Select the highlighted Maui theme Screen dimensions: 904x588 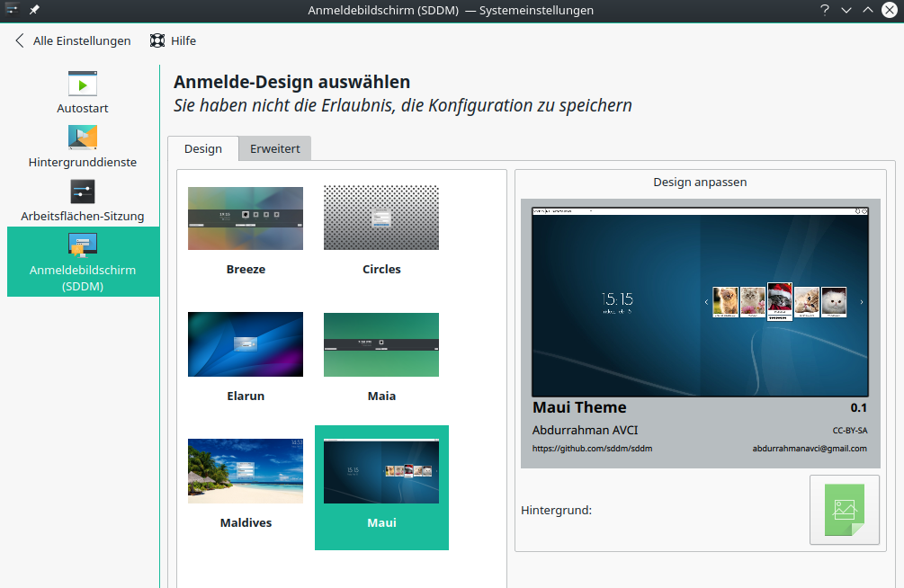tap(381, 471)
